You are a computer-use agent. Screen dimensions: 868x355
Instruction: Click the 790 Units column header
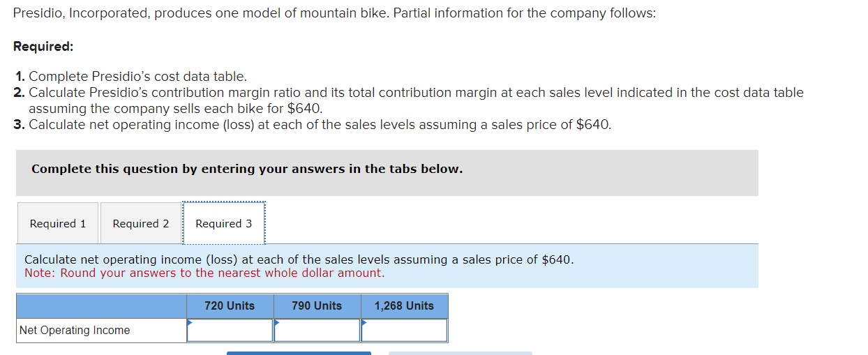[317, 306]
